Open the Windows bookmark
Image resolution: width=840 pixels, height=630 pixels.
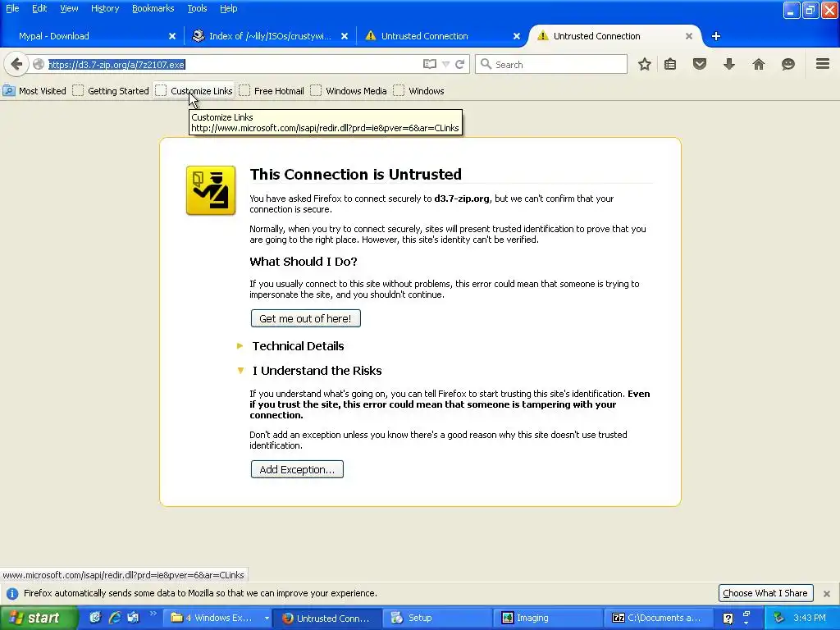tap(419, 91)
